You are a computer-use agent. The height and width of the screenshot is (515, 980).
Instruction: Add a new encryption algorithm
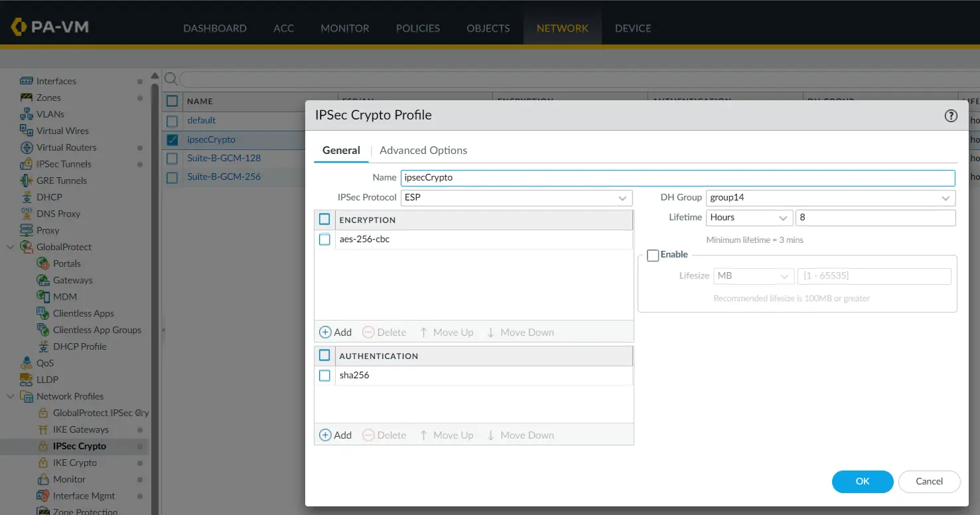tap(336, 332)
